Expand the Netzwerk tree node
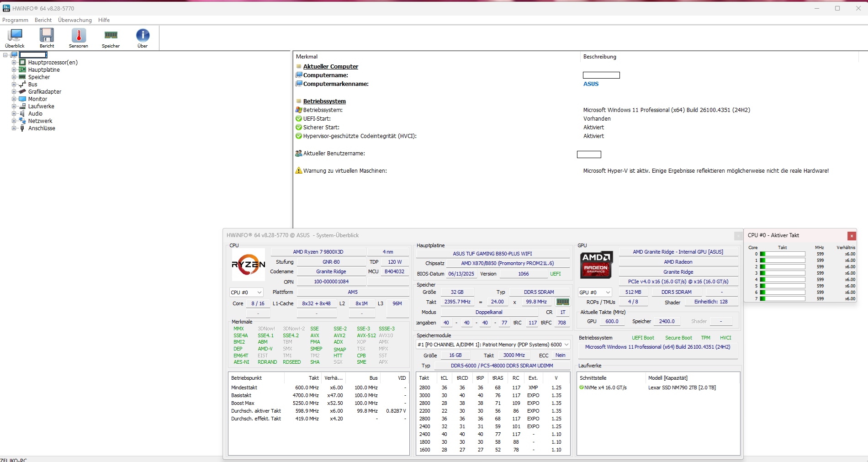The width and height of the screenshot is (868, 462). 14,121
